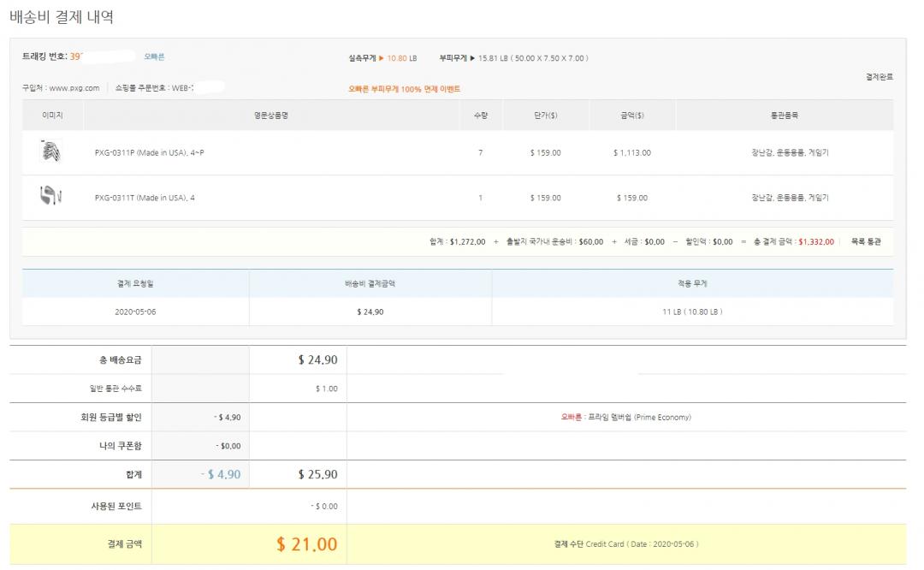
Task: Select the PXG-0311P (Made in USA) product name
Action: click(149, 153)
